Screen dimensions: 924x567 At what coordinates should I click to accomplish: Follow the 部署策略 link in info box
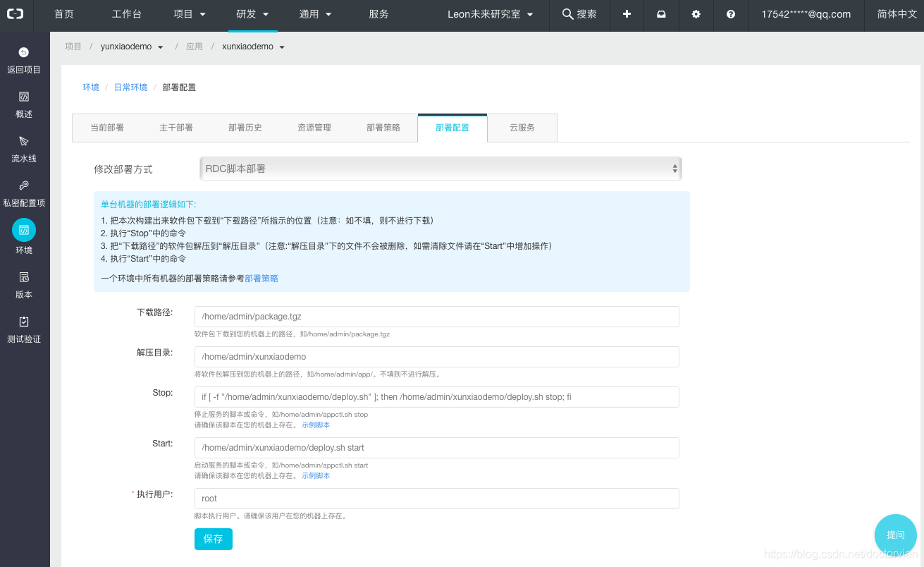tap(261, 279)
